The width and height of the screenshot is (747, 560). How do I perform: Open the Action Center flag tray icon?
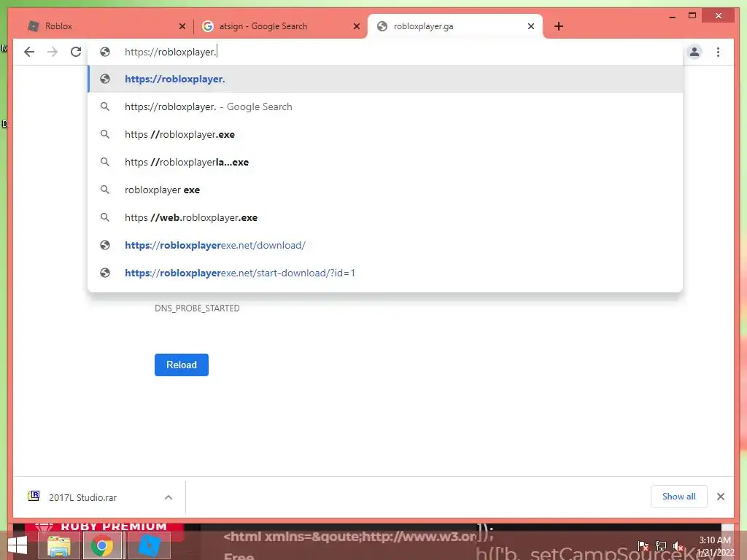coord(643,545)
